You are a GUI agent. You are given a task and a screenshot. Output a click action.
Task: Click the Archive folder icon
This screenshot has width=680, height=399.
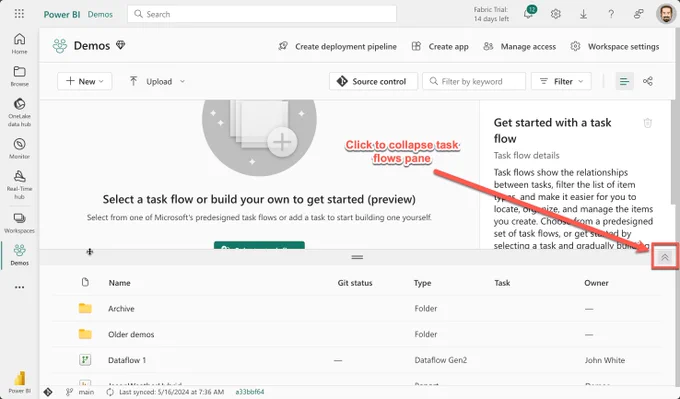tap(85, 308)
